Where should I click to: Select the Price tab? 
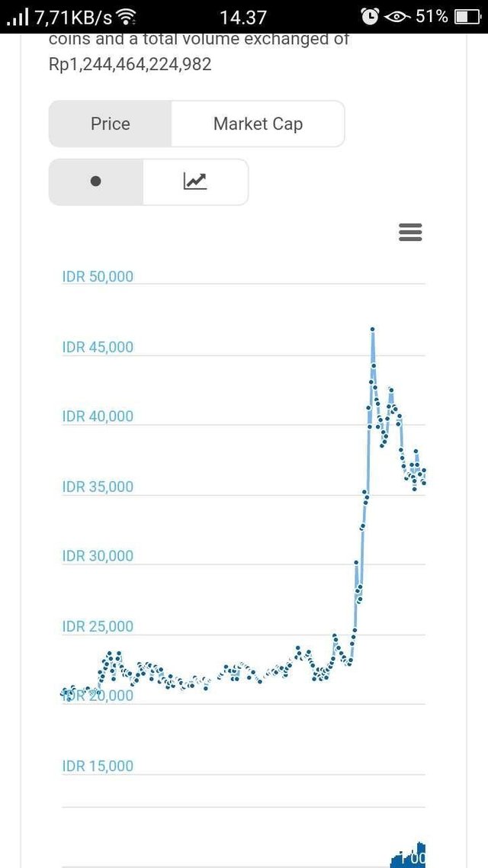[110, 124]
